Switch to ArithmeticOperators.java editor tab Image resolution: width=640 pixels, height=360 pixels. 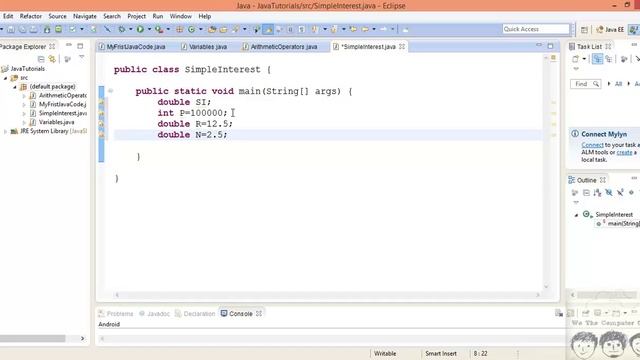click(280, 47)
